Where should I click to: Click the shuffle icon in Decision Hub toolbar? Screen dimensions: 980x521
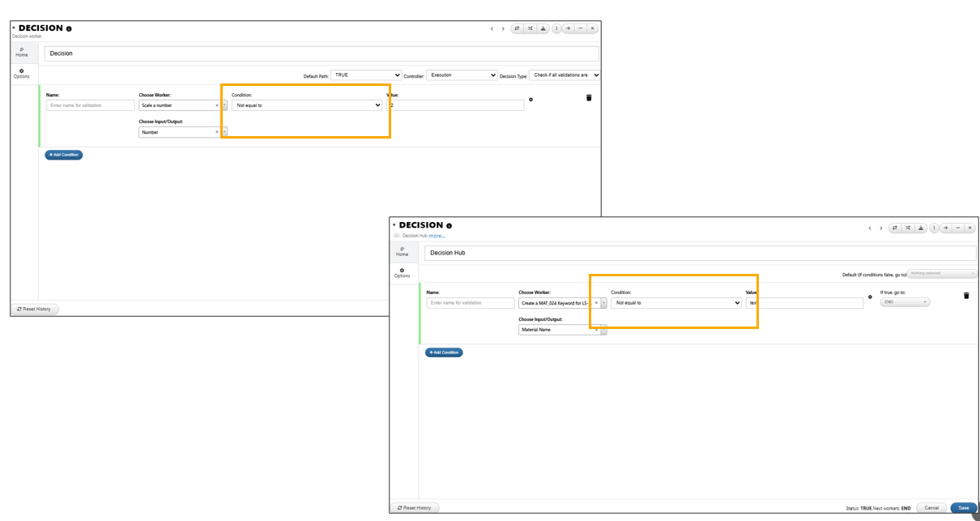[x=908, y=228]
